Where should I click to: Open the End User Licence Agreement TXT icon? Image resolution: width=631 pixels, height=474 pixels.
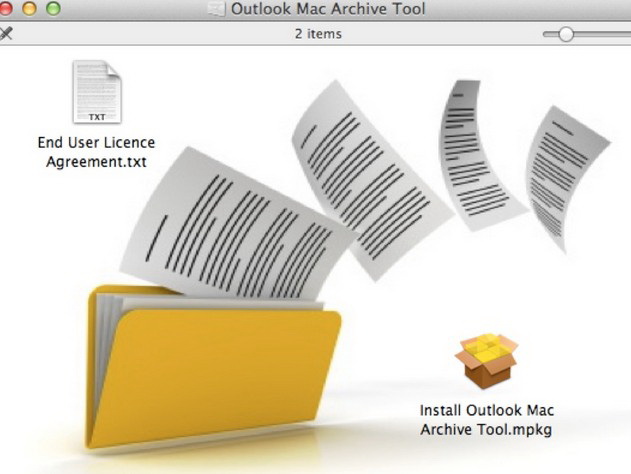[97, 92]
